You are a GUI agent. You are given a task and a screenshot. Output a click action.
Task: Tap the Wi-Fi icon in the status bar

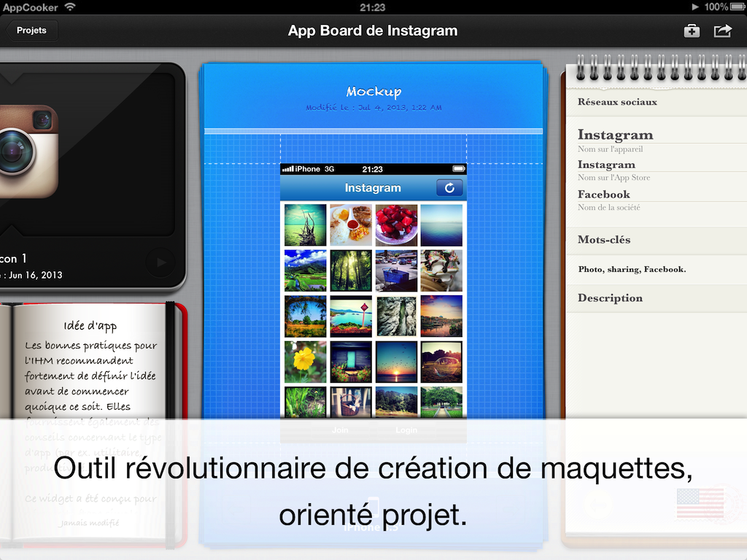pyautogui.click(x=71, y=7)
